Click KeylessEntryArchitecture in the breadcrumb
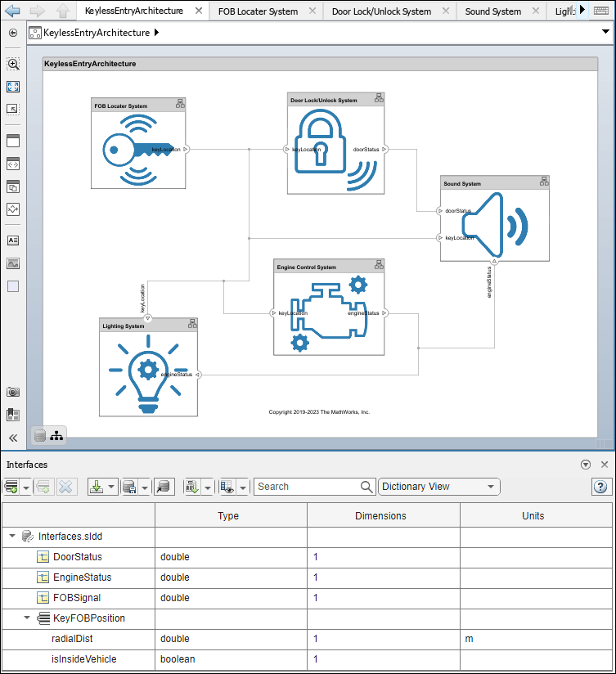Image resolution: width=616 pixels, height=674 pixels. click(97, 33)
